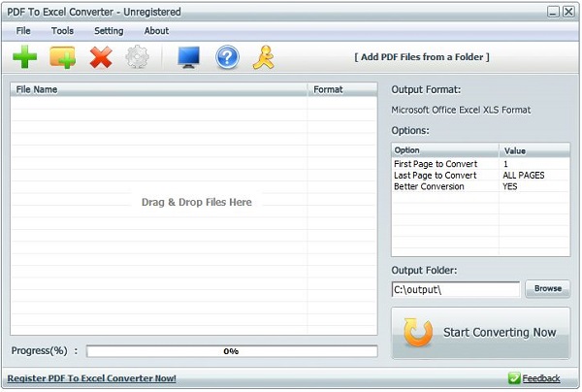Select the Better Conversion option row
Screen dimensions: 582x392
point(481,186)
